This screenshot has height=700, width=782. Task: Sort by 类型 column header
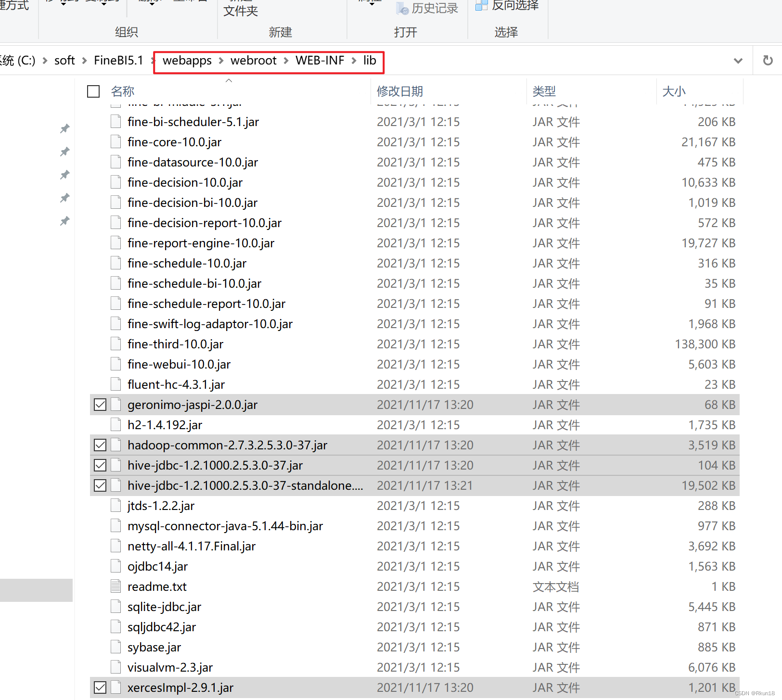pos(544,91)
